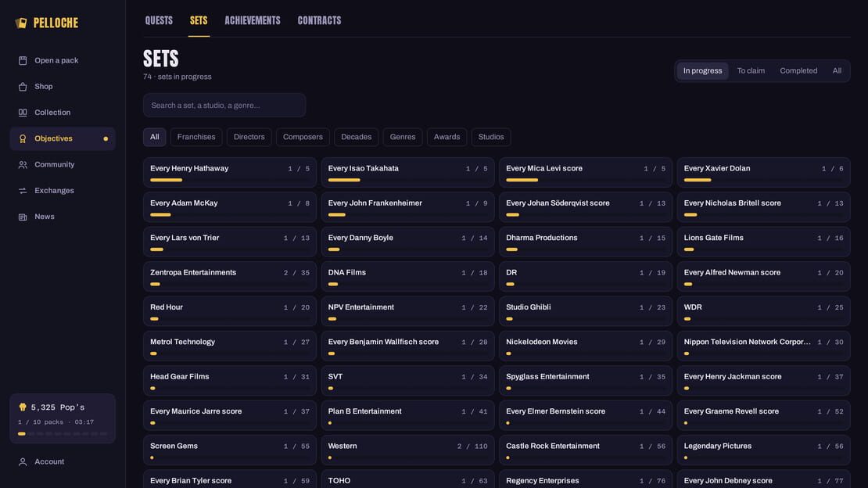Filter sets by Studios
This screenshot has width=868, height=488.
coord(491,137)
